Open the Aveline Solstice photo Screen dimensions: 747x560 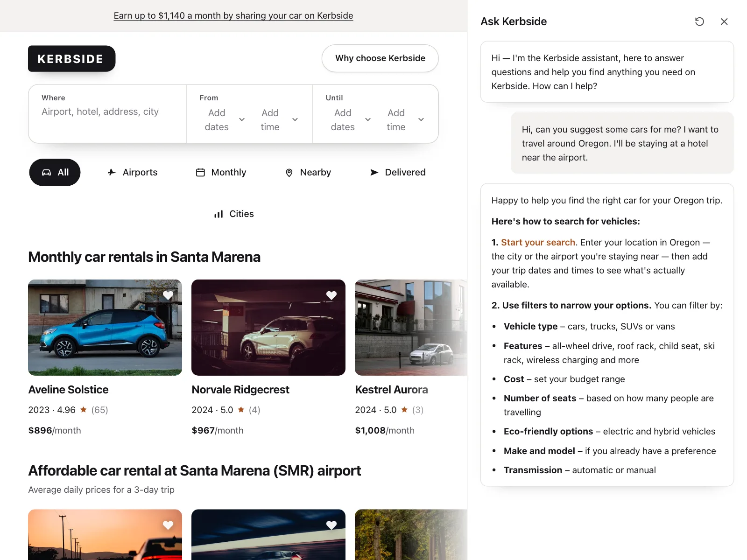[105, 328]
